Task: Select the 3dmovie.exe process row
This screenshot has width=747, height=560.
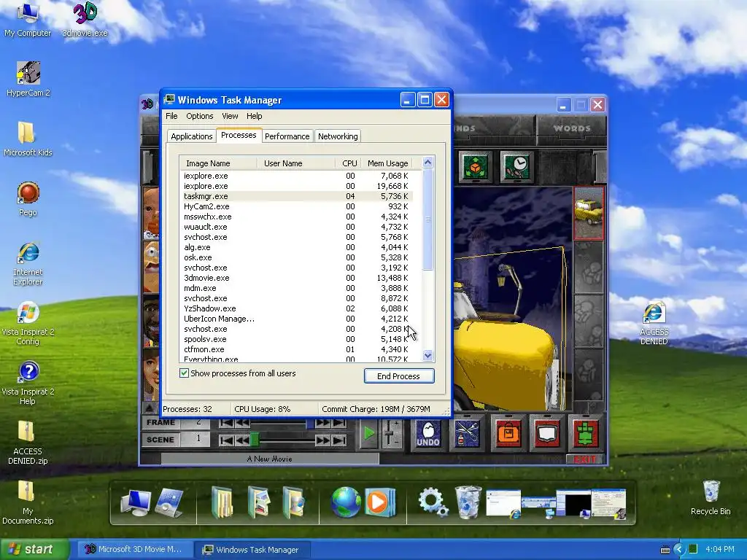Action: pos(296,278)
